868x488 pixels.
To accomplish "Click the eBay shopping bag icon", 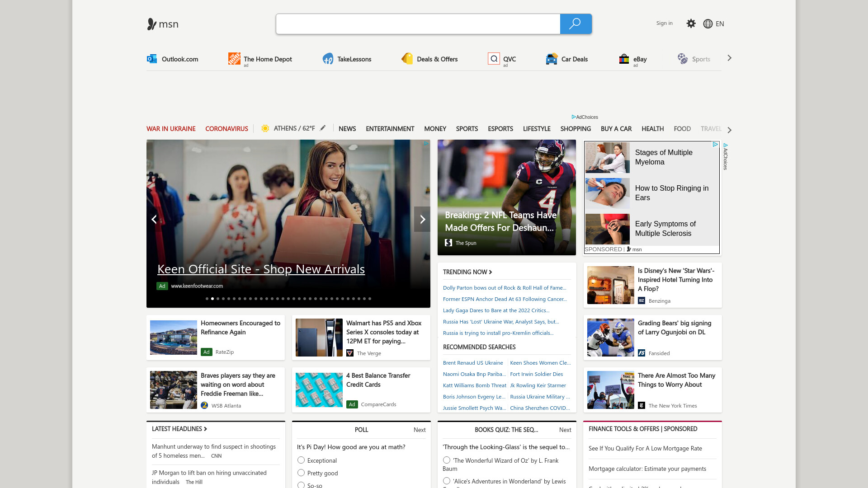I will (624, 59).
